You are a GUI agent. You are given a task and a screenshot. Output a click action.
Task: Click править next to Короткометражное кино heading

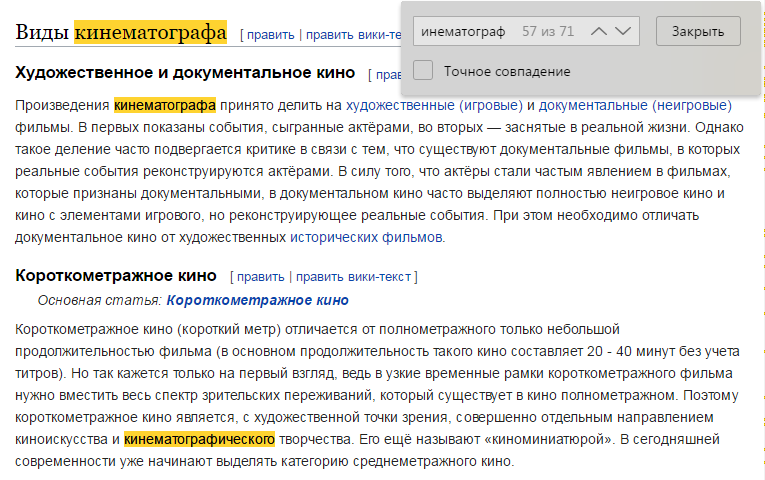click(x=261, y=277)
